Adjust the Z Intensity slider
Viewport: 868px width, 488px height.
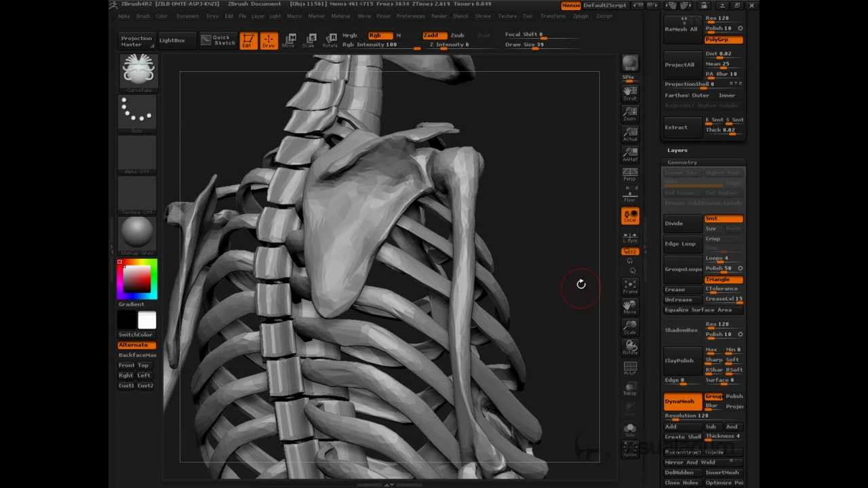pyautogui.click(x=460, y=45)
